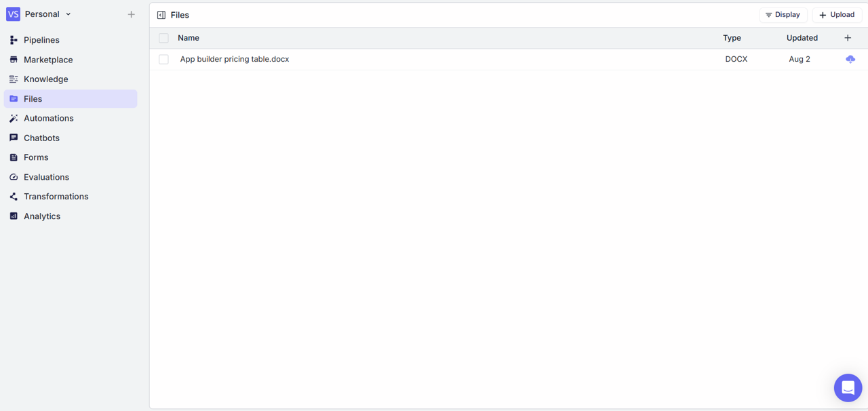
Task: Collapse sidebar using the panel toggle icon
Action: point(161,15)
